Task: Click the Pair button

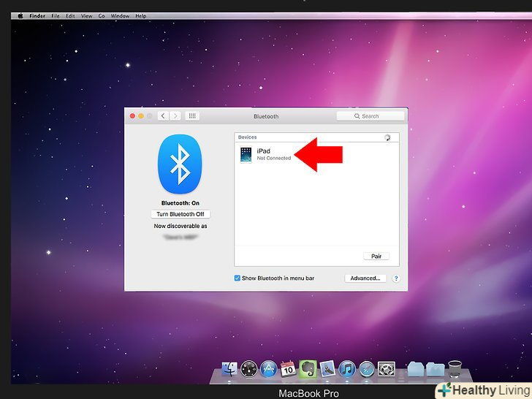Action: tap(376, 256)
